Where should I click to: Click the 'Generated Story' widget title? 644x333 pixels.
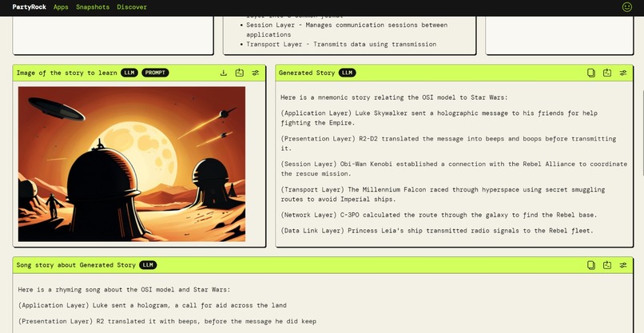(x=307, y=73)
